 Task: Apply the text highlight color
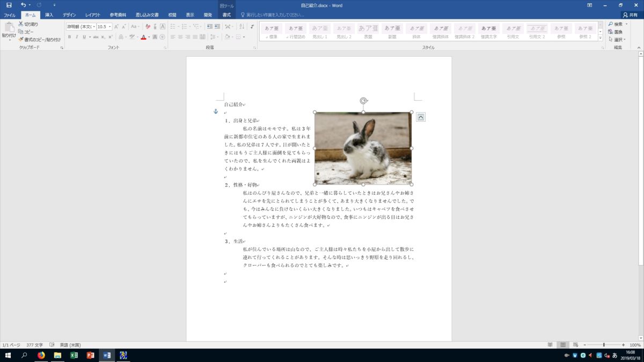point(133,37)
